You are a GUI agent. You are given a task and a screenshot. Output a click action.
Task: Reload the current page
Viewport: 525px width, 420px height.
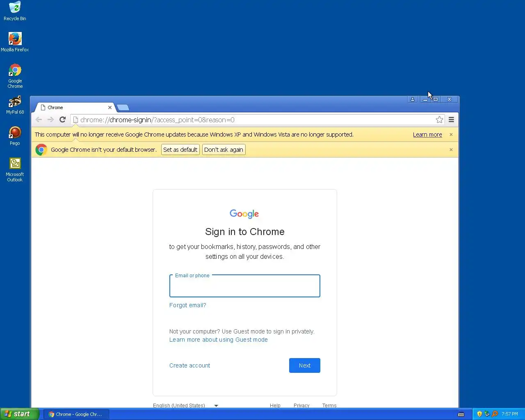tap(62, 120)
